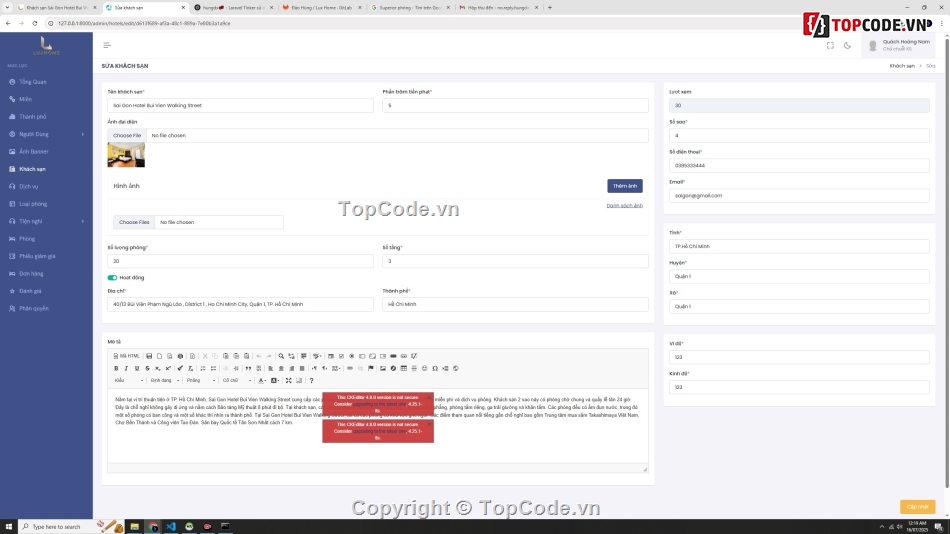Click the hamburger menu icon in header
Screen dimensions: 950x534
click(x=107, y=45)
